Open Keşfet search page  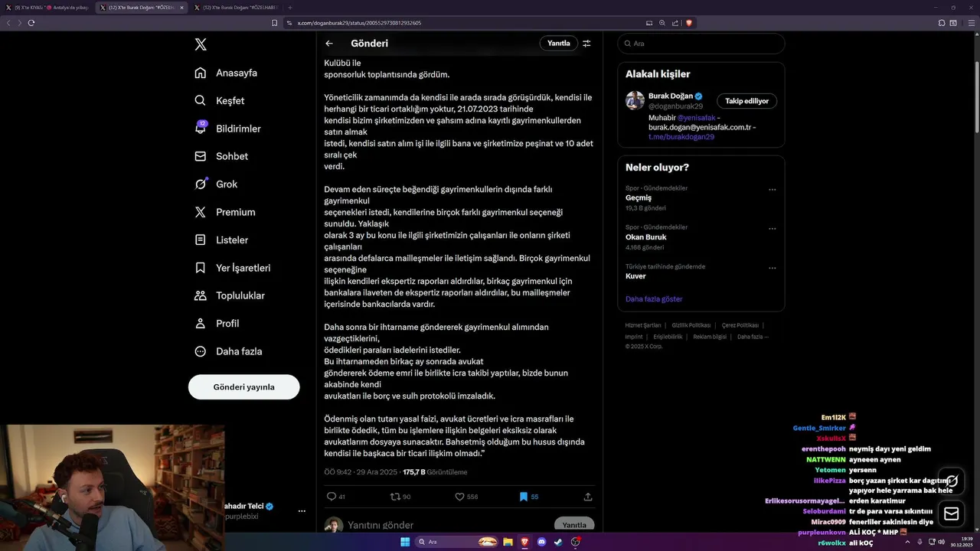point(220,100)
